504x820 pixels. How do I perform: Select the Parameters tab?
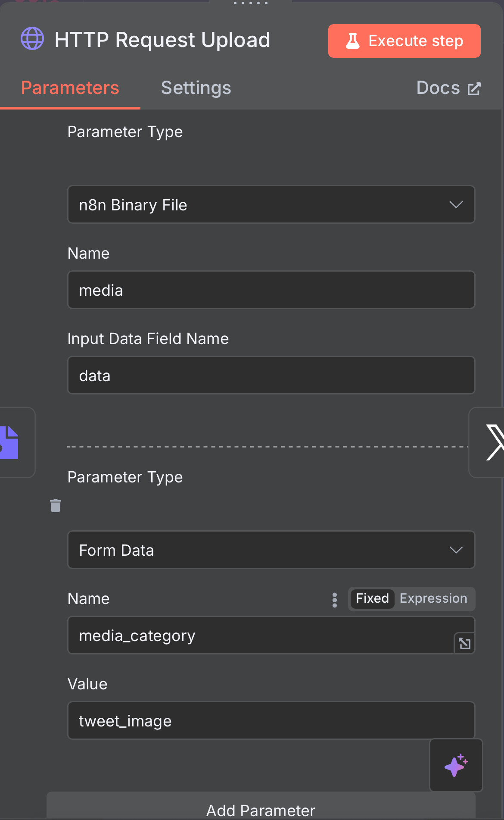pyautogui.click(x=70, y=88)
